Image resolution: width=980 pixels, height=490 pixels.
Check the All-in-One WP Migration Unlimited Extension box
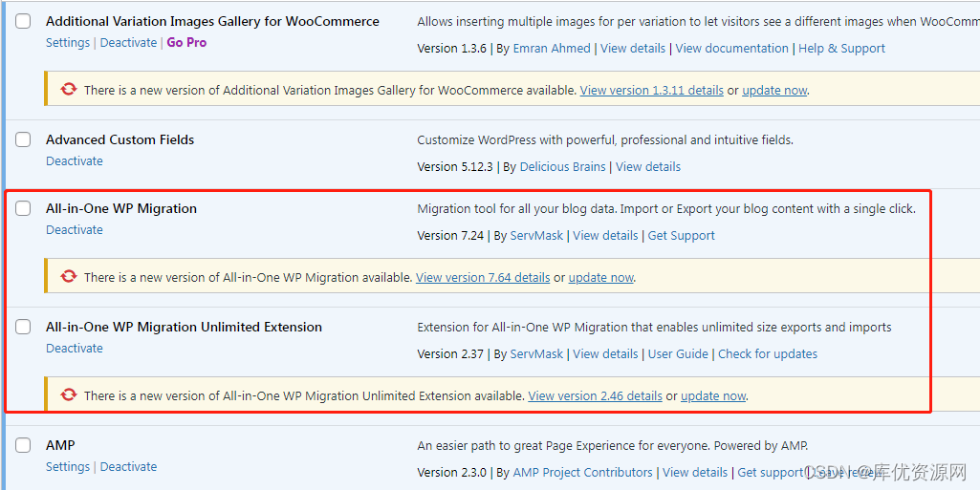[23, 327]
